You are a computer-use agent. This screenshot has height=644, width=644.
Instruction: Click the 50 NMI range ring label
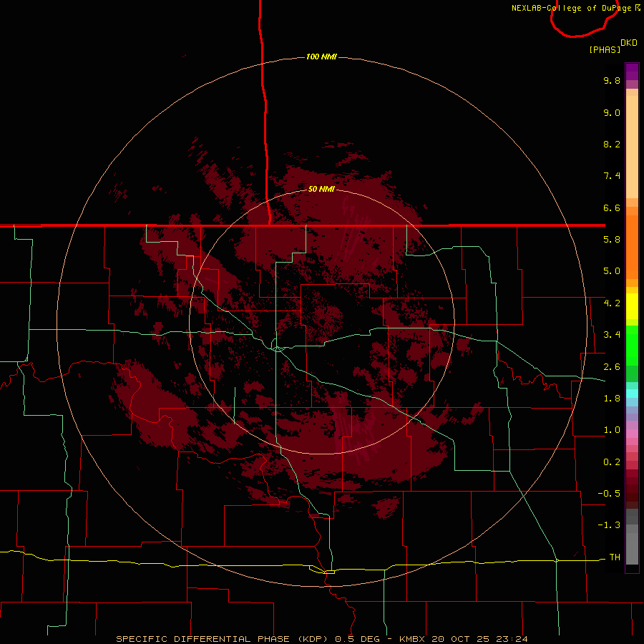321,189
